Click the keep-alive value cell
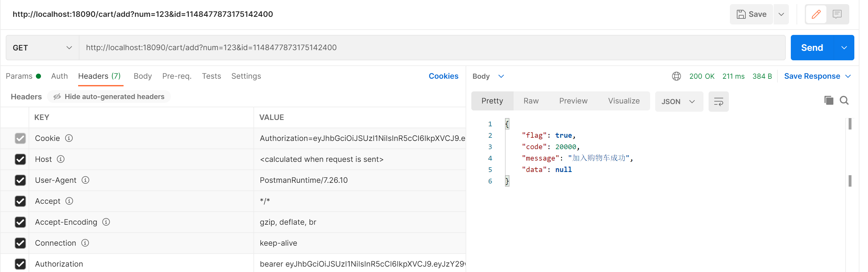The image size is (868, 272). tap(360, 243)
